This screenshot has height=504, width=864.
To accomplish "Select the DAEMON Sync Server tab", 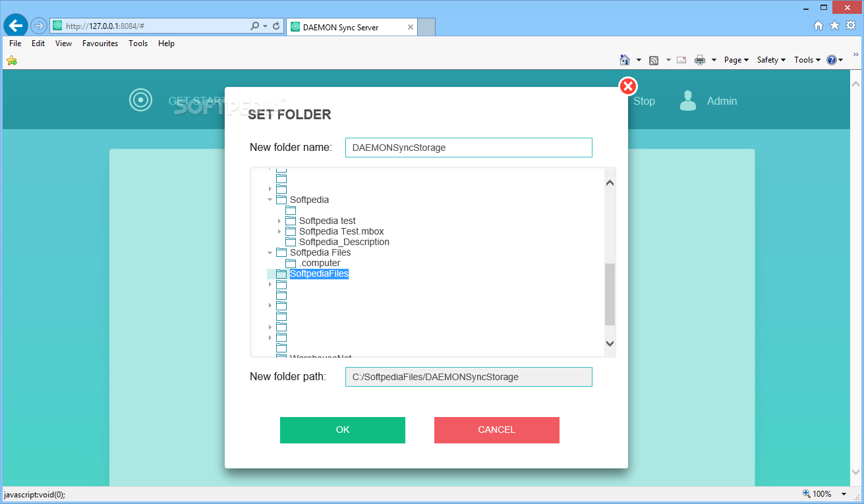I will 352,27.
